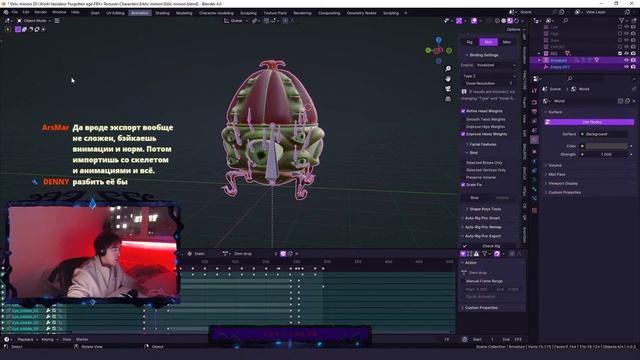Hide the Armature object via eye icon
Viewport: 640px width, 360px height.
pyautogui.click(x=626, y=60)
